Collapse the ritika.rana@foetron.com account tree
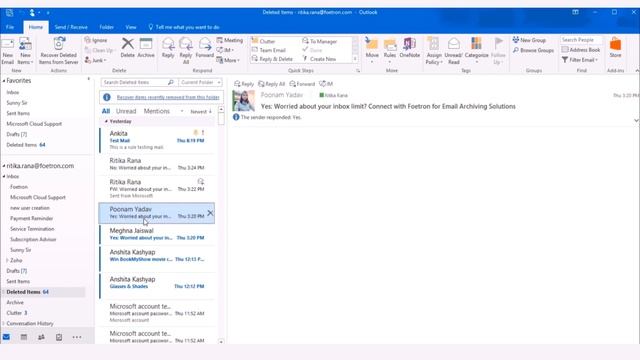 click(x=4, y=166)
